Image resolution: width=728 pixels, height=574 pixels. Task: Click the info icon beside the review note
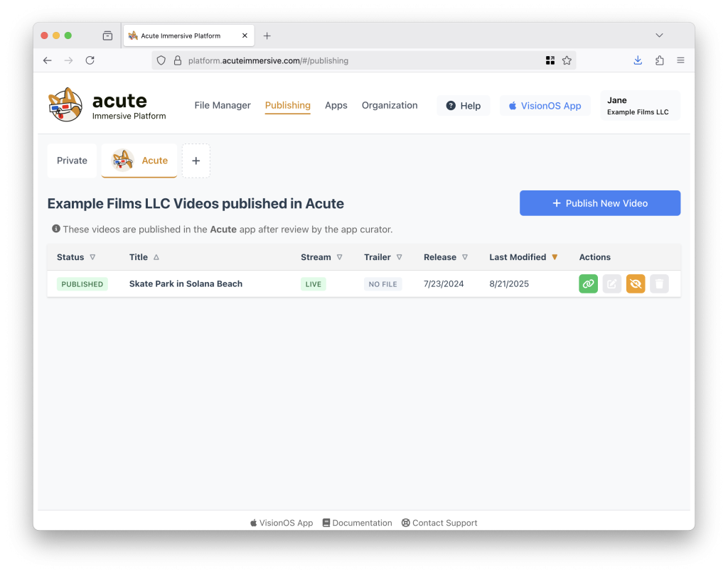click(x=56, y=229)
